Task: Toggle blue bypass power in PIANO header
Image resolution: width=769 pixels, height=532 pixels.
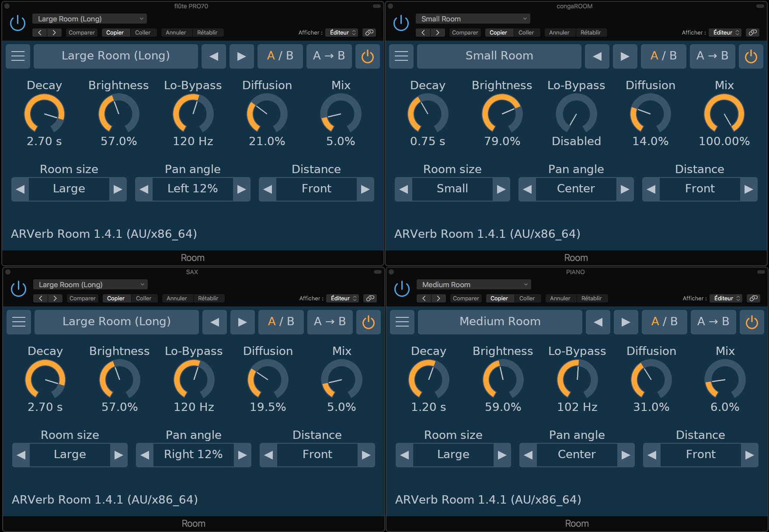Action: coord(402,289)
